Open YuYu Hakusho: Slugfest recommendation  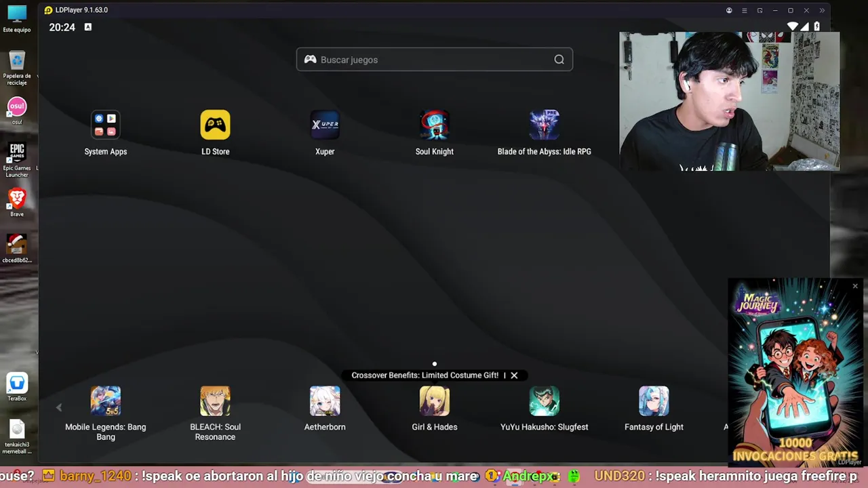pos(544,401)
